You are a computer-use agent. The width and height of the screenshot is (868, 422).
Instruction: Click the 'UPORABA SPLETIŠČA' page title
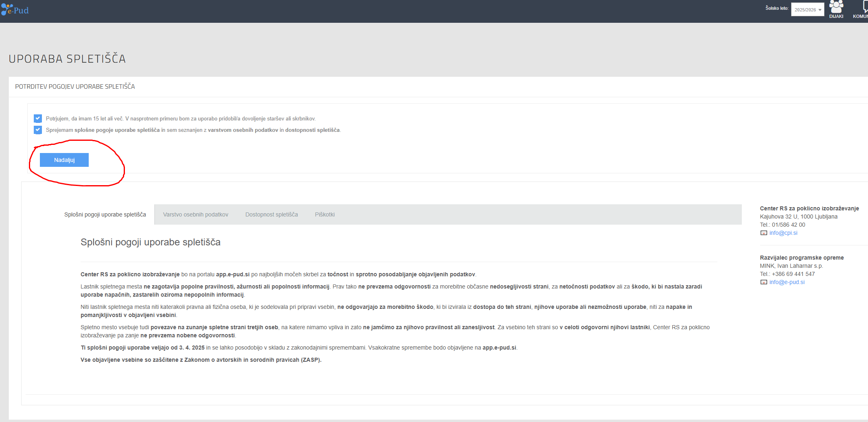pos(67,59)
